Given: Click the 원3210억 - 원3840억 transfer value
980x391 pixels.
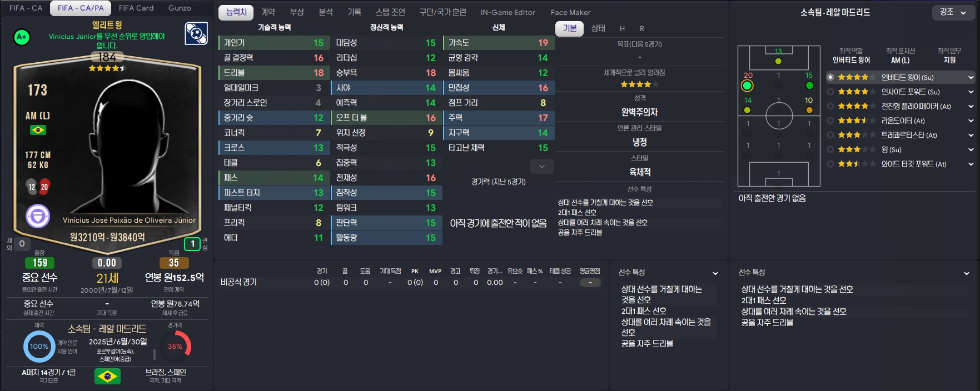Looking at the screenshot, I should click(x=107, y=237).
